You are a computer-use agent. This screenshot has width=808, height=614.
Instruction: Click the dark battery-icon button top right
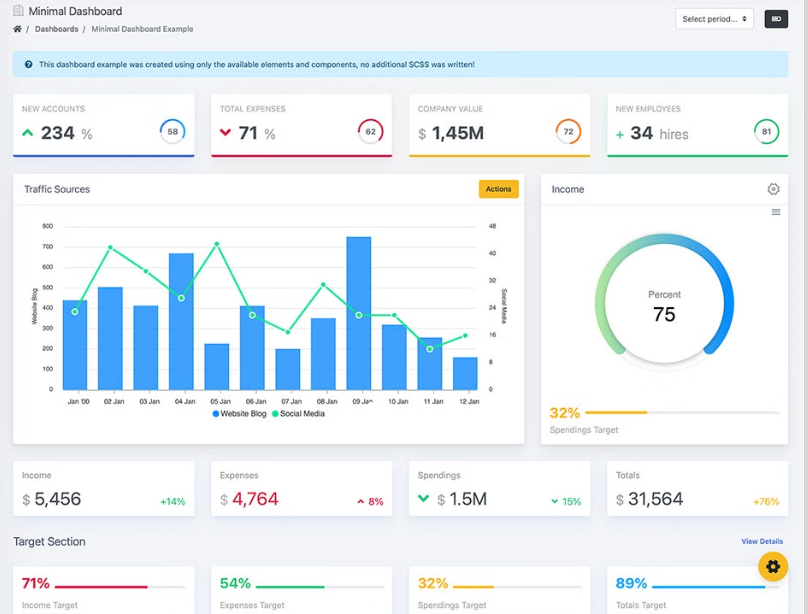pyautogui.click(x=775, y=19)
